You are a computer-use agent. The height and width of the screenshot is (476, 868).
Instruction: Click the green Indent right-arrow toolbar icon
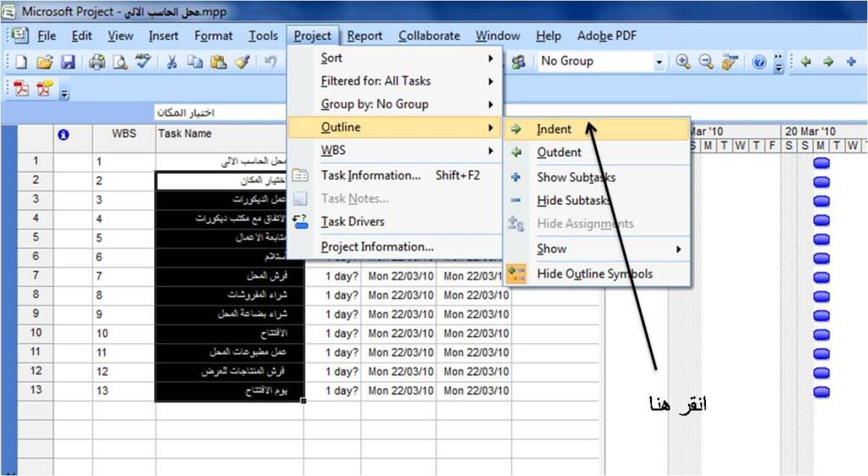pyautogui.click(x=828, y=62)
